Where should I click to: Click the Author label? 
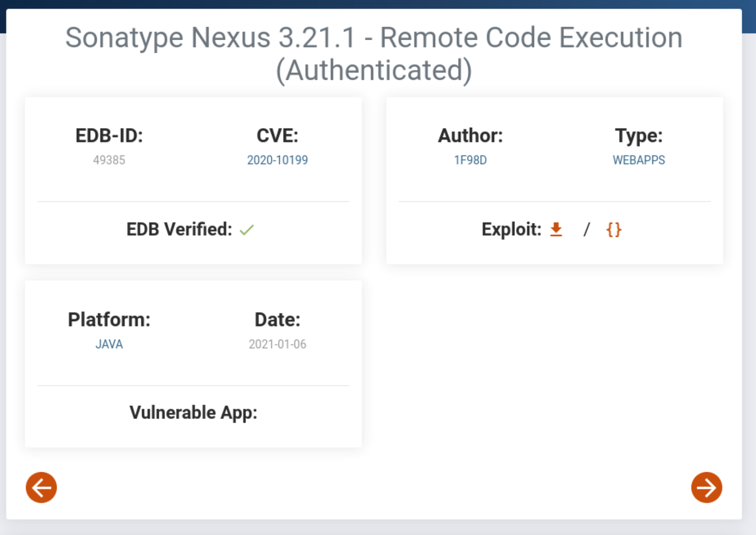pos(470,136)
